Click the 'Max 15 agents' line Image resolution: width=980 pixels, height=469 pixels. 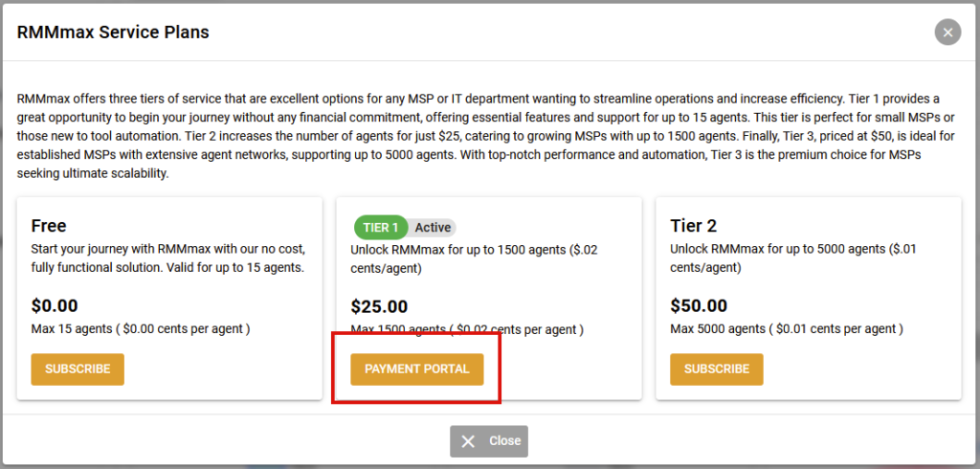coord(141,329)
